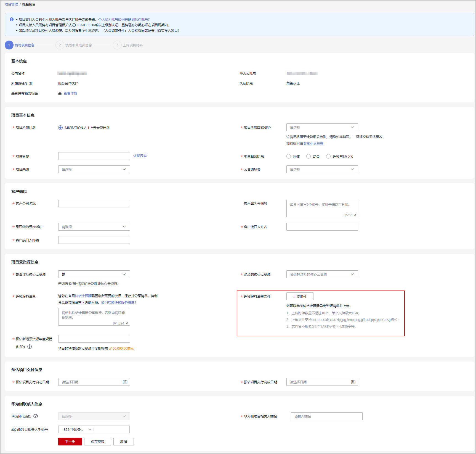Open the 项目来源 dropdown
Screen dimensions: 476x454
pyautogui.click(x=94, y=169)
